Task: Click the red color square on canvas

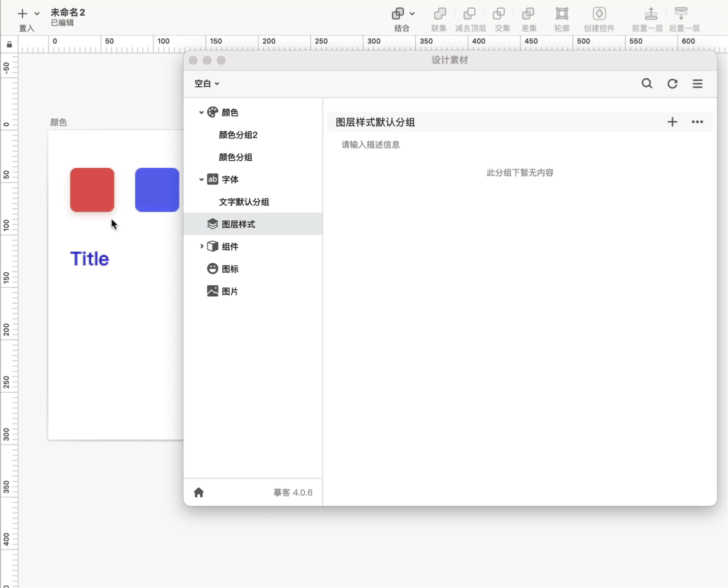Action: (x=92, y=190)
